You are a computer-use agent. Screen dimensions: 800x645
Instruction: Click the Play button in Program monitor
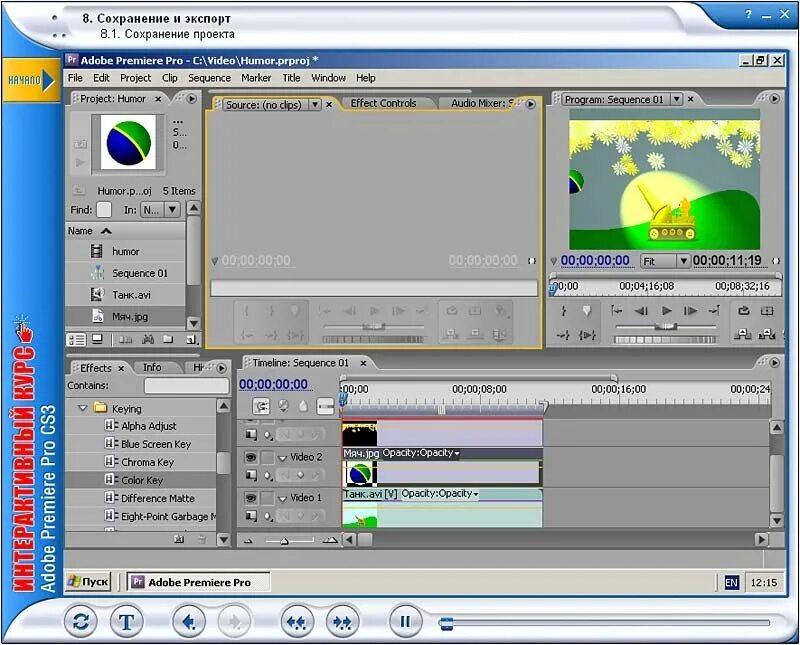click(x=666, y=311)
